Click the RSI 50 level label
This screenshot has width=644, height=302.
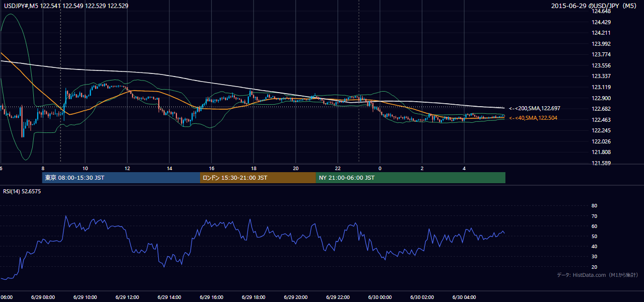click(x=594, y=236)
